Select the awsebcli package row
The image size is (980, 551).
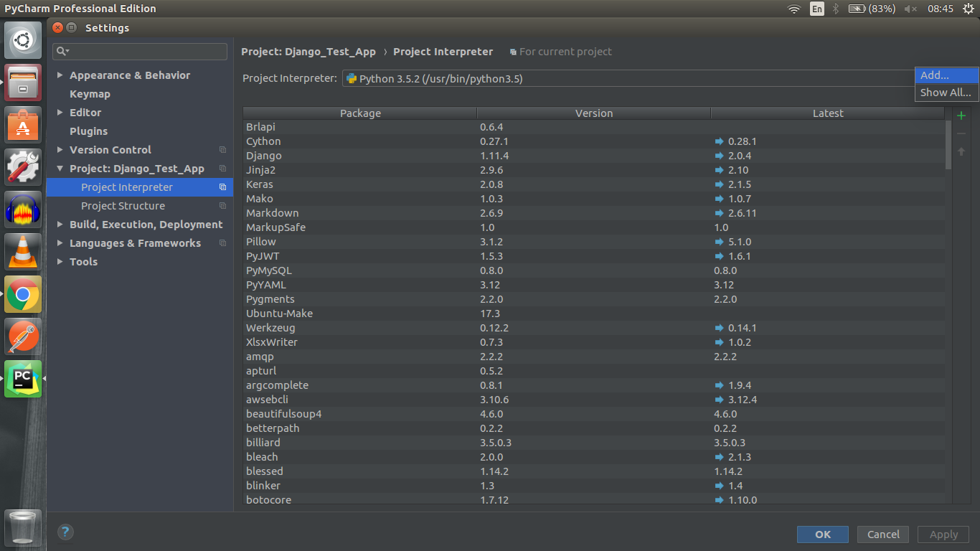(x=594, y=400)
